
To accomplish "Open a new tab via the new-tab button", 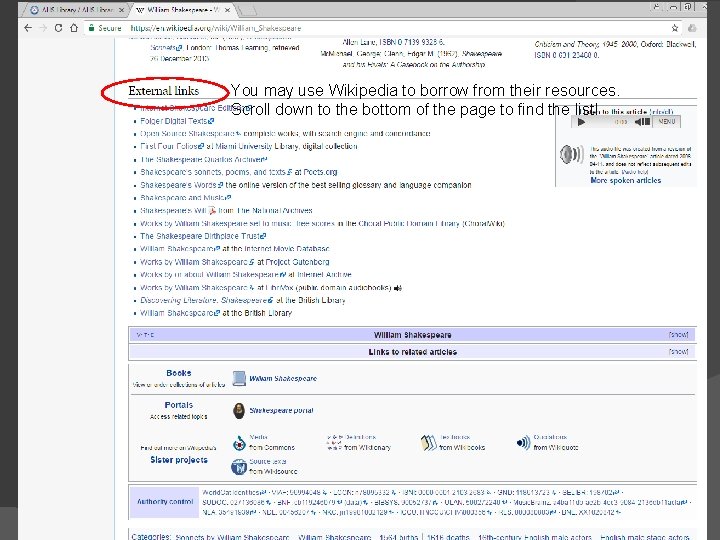I will (x=248, y=10).
